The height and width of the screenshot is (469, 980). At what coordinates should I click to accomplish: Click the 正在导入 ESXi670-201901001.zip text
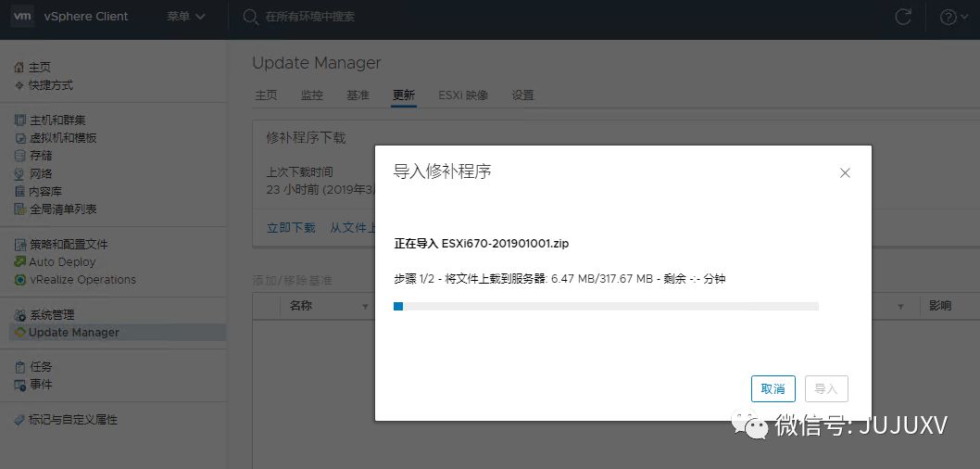tap(482, 244)
